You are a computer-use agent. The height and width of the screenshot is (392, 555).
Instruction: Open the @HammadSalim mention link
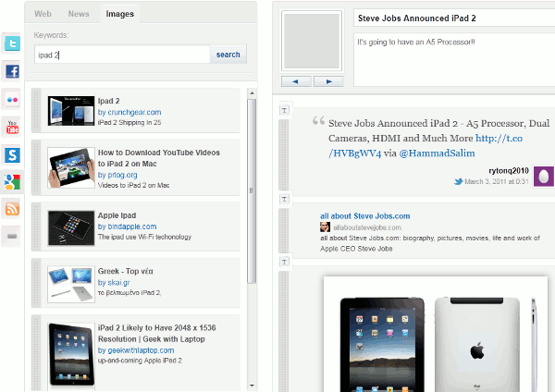pyautogui.click(x=434, y=153)
